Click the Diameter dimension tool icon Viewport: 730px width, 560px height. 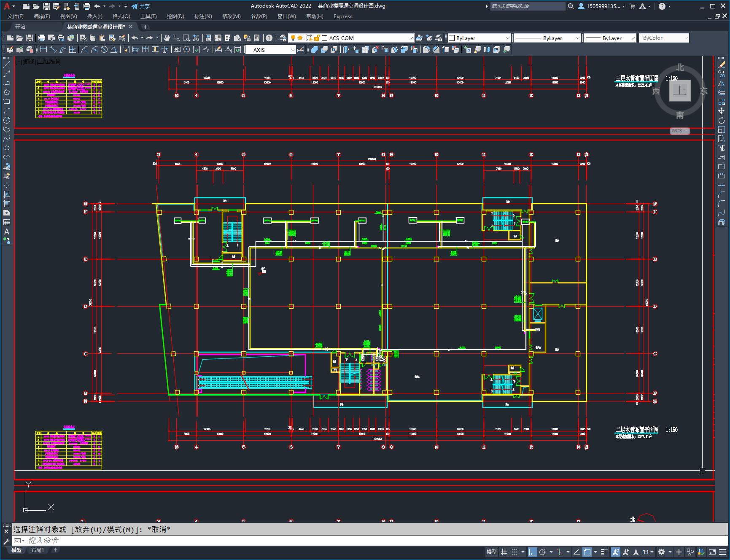coord(104,50)
